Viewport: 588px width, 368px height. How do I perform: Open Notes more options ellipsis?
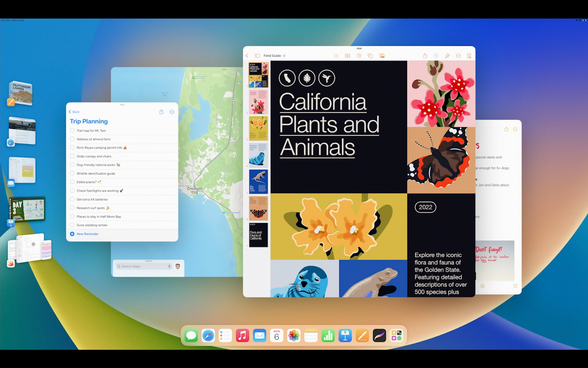pos(515,129)
